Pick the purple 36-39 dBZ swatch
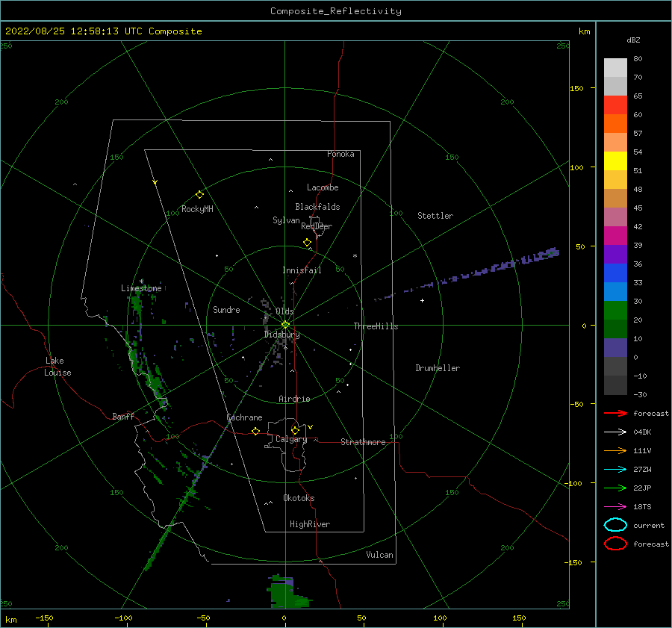Viewport: 672px width, 628px height. coord(615,255)
